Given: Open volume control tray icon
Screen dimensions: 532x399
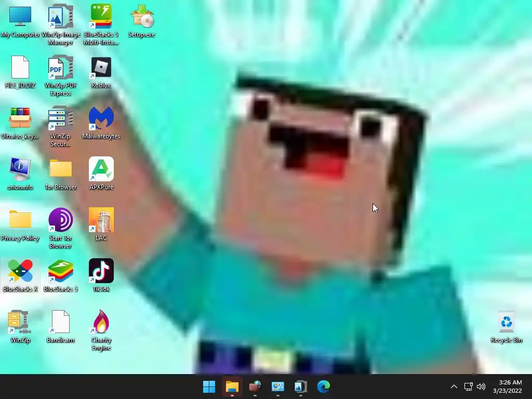Looking at the screenshot, I should 481,387.
